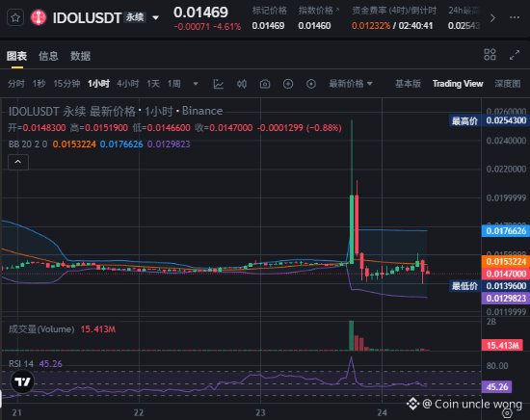Open the three-dot more options menu
The height and width of the screenshot is (420, 530).
point(515,17)
